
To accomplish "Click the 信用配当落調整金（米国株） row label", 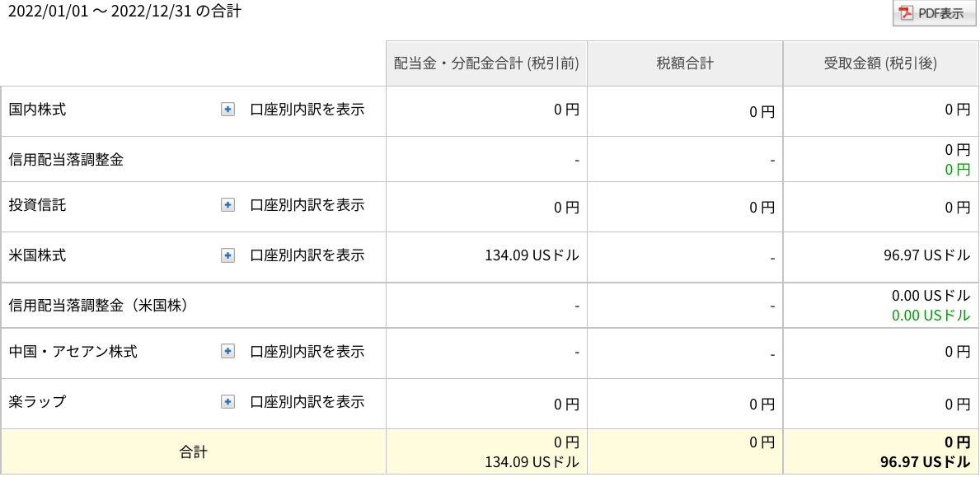I will pyautogui.click(x=99, y=306).
